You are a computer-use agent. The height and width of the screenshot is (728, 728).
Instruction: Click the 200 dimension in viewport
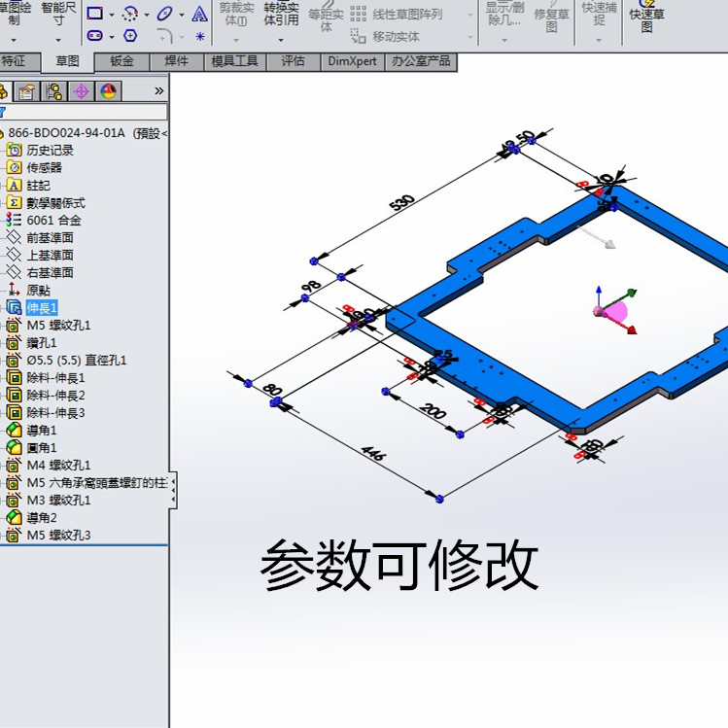point(433,411)
